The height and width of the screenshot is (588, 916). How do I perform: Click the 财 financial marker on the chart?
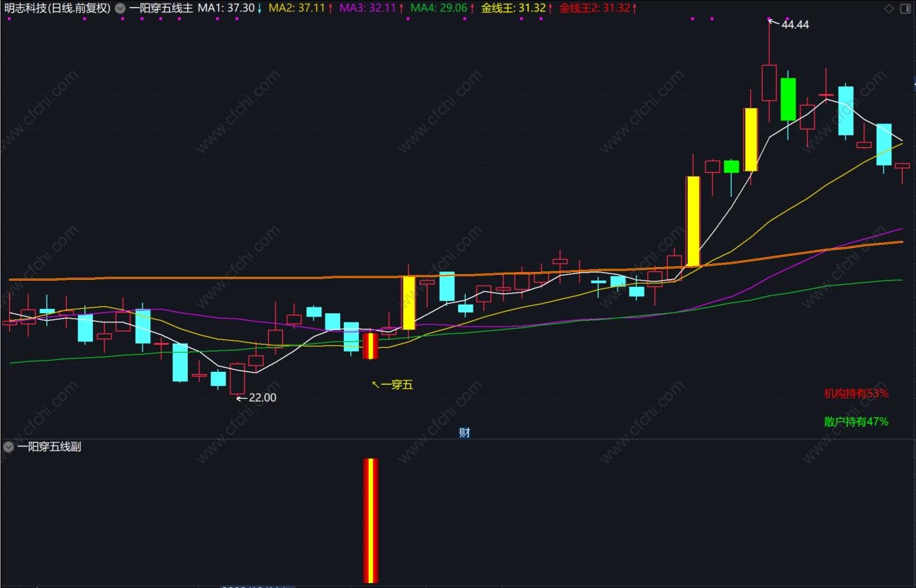tap(464, 432)
